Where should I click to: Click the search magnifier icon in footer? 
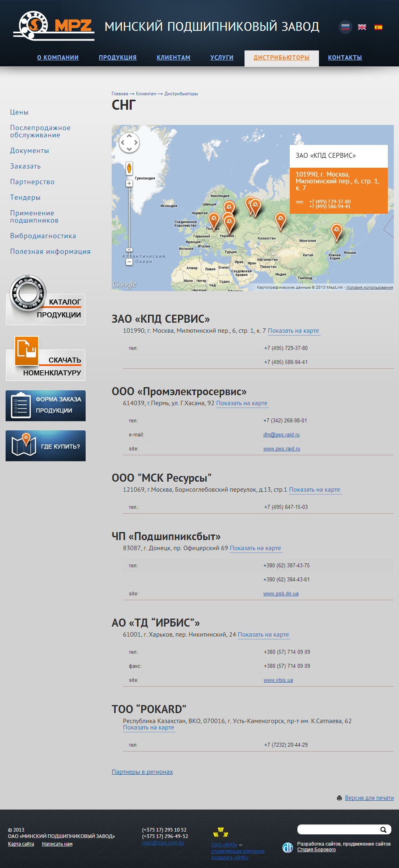[x=383, y=830]
